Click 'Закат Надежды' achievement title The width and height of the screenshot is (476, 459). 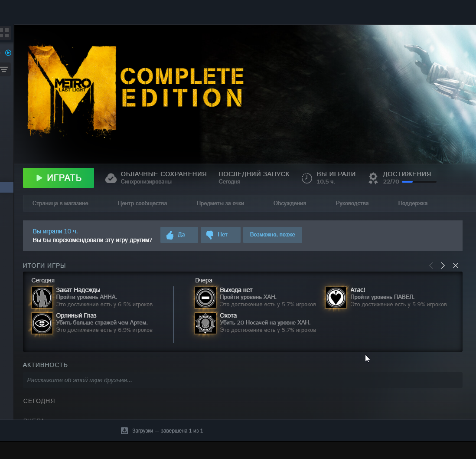[x=78, y=290]
